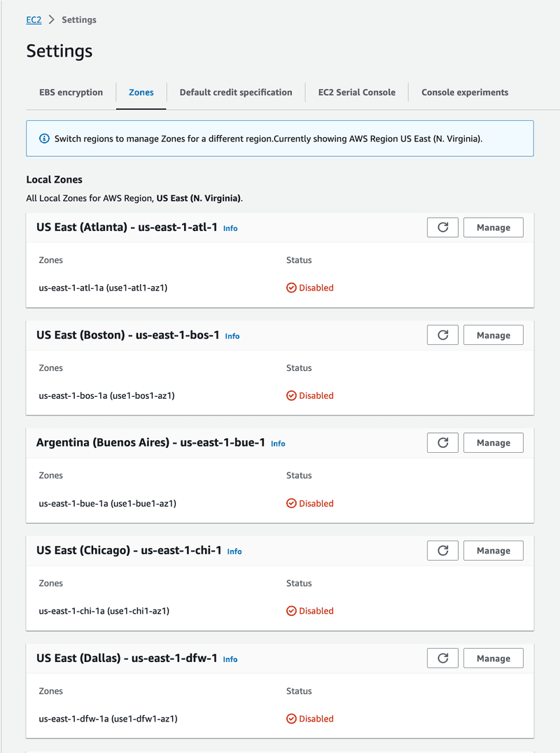Image resolution: width=560 pixels, height=753 pixels.
Task: Refresh the US East (Chicago) local zone
Action: coord(442,551)
